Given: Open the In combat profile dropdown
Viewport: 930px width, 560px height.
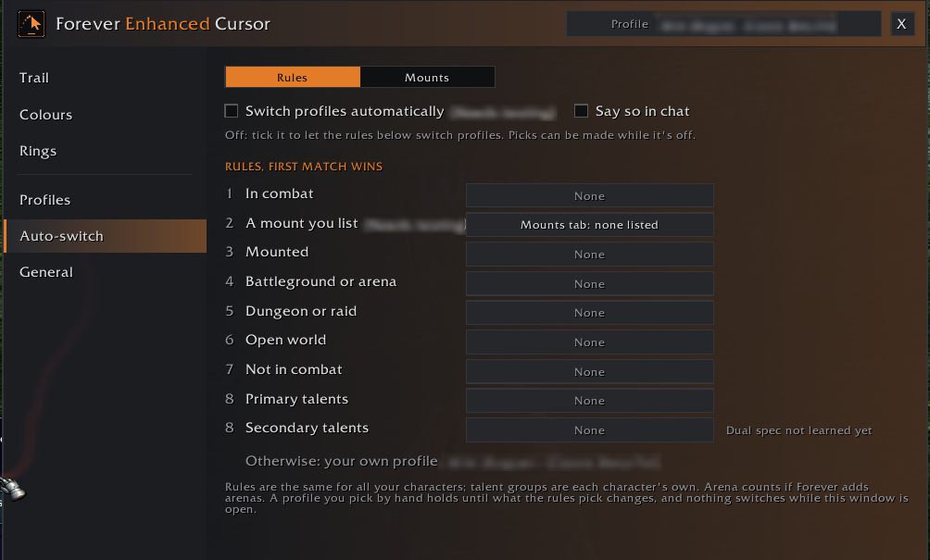Looking at the screenshot, I should pos(589,195).
